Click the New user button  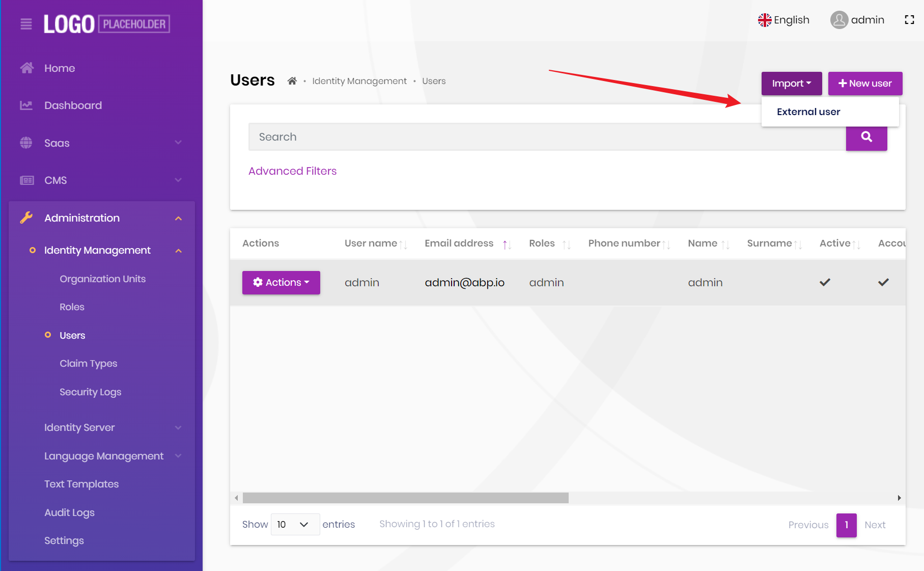click(865, 83)
